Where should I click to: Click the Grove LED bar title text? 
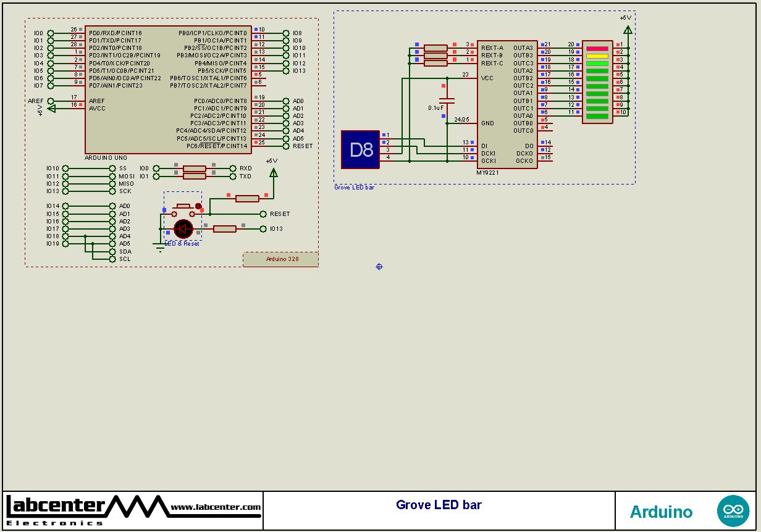(x=439, y=505)
